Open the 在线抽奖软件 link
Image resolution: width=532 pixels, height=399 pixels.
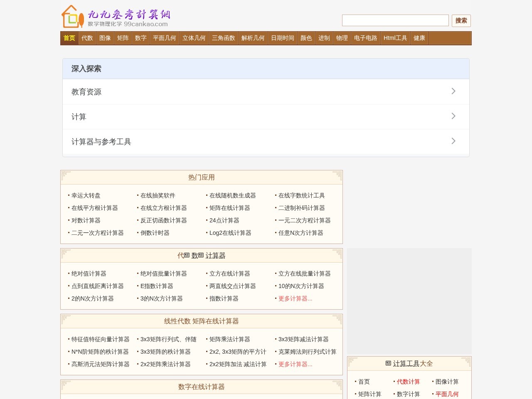(x=158, y=195)
